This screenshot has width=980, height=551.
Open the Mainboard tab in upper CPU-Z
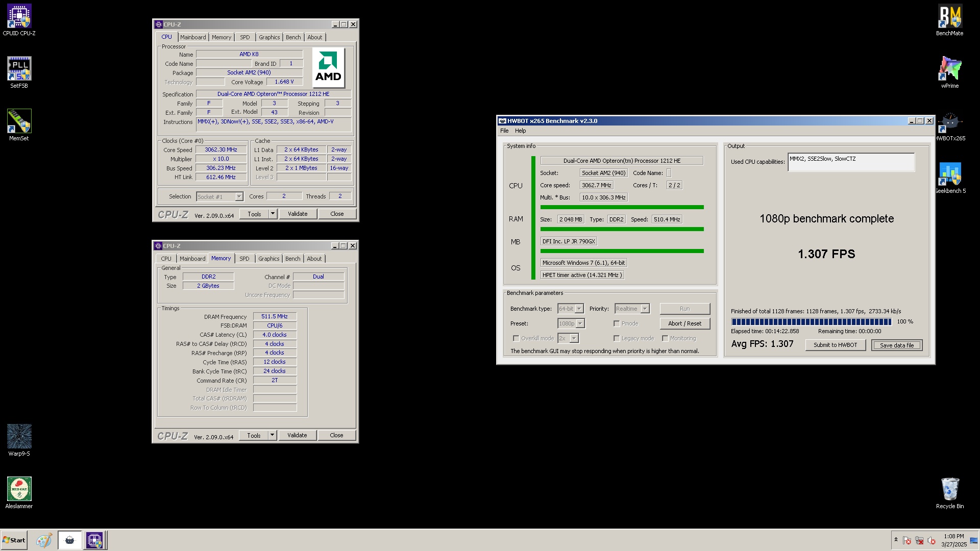[193, 37]
